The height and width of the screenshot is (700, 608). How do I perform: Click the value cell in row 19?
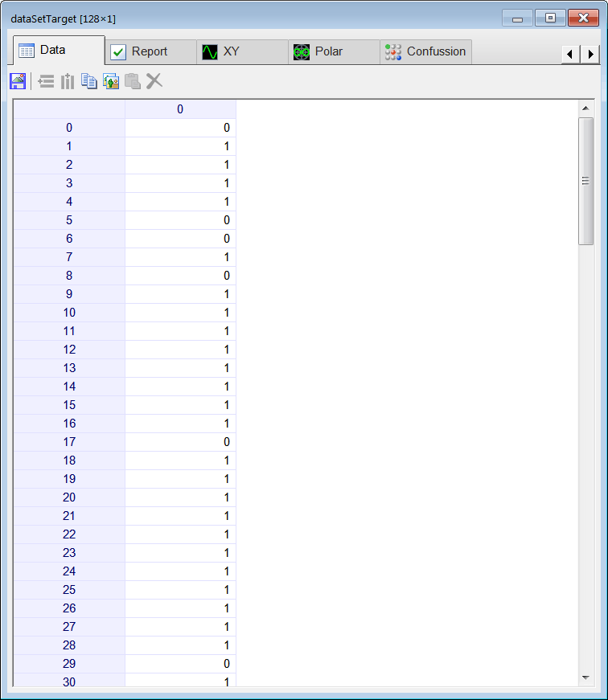[x=180, y=479]
